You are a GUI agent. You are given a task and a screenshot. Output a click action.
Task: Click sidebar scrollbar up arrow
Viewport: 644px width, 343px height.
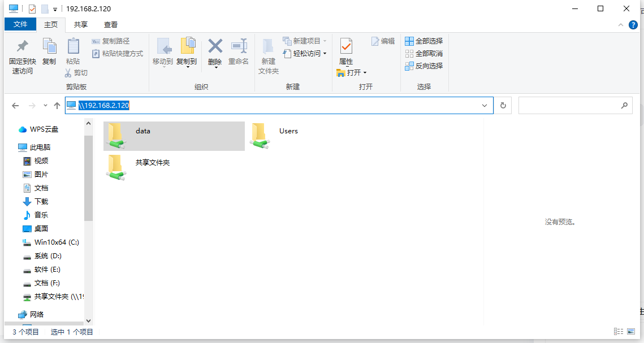click(88, 123)
